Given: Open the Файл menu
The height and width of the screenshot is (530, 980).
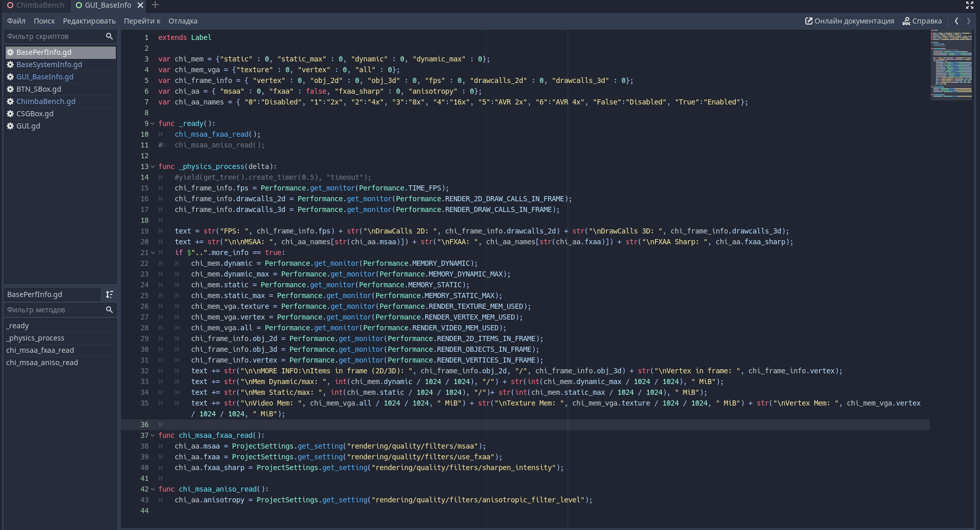Looking at the screenshot, I should 16,21.
